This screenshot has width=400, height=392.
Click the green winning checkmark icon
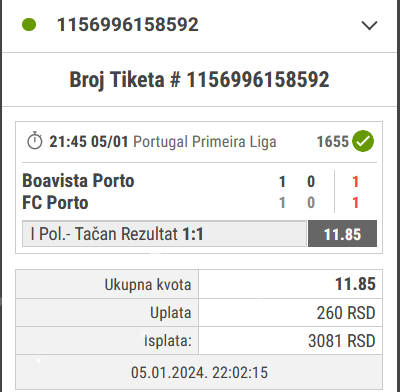click(x=363, y=141)
